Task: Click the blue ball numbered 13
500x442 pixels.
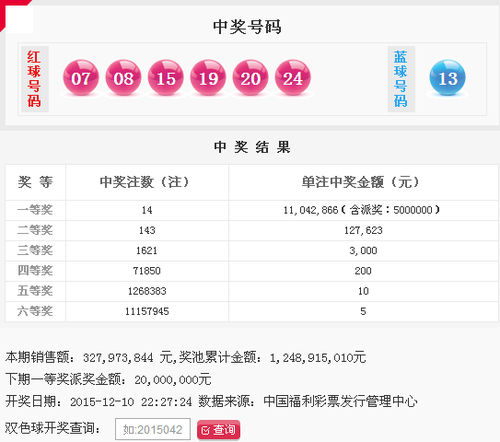Action: [x=447, y=78]
